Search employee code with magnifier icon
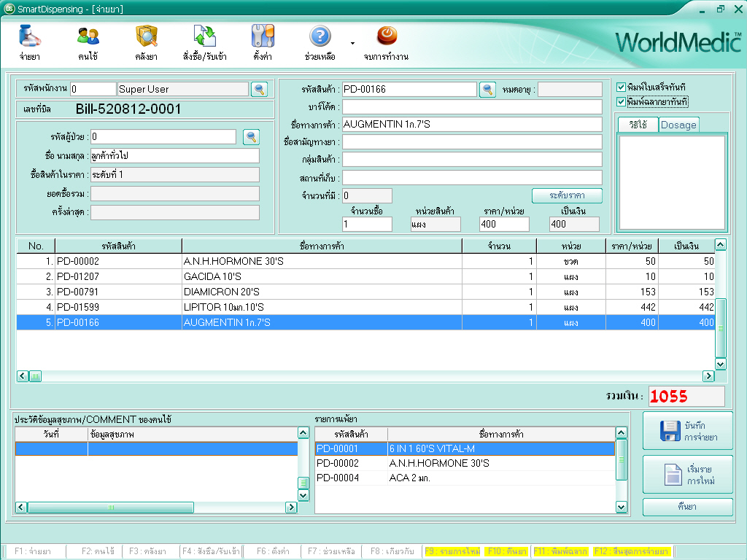747x560 pixels. [x=259, y=89]
